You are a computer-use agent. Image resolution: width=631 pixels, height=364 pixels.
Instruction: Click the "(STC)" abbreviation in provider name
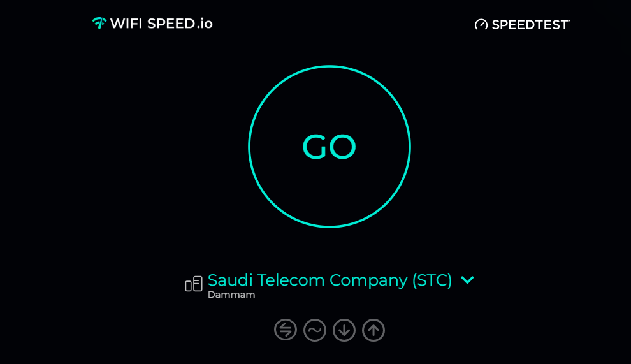(432, 280)
